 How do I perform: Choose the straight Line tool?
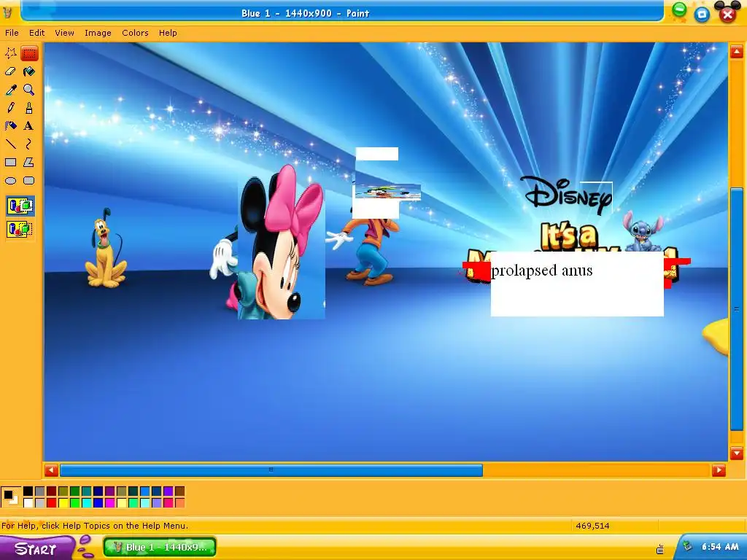tap(10, 144)
